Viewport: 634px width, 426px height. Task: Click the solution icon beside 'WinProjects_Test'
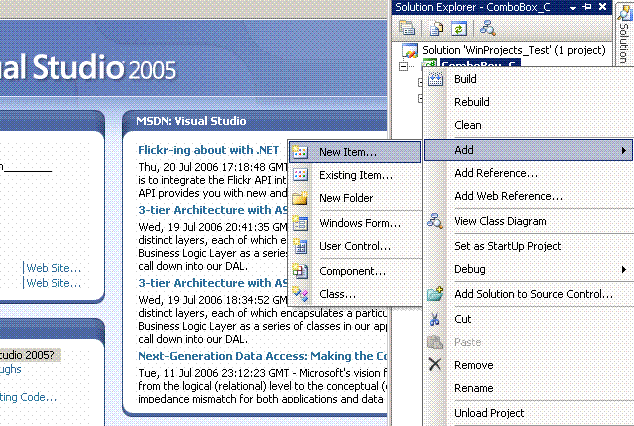410,51
